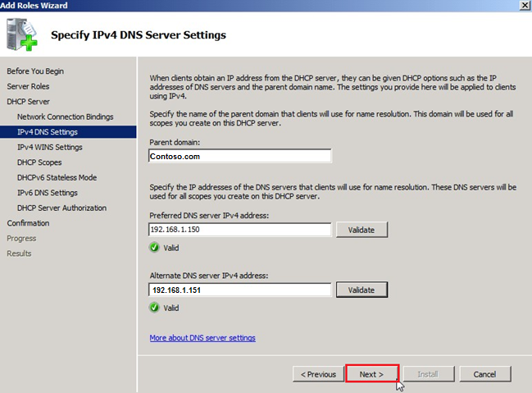Close the Add Roles Wizard window

[525, 5]
